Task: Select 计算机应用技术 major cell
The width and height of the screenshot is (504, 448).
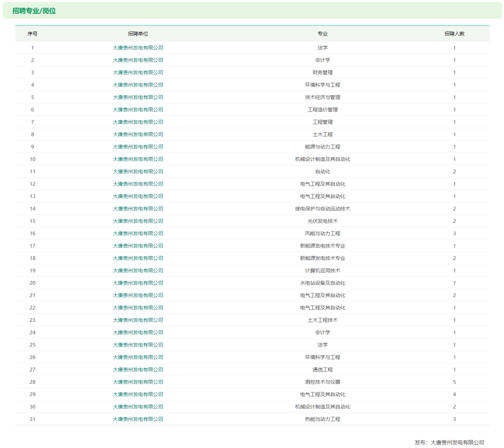Action: [323, 270]
